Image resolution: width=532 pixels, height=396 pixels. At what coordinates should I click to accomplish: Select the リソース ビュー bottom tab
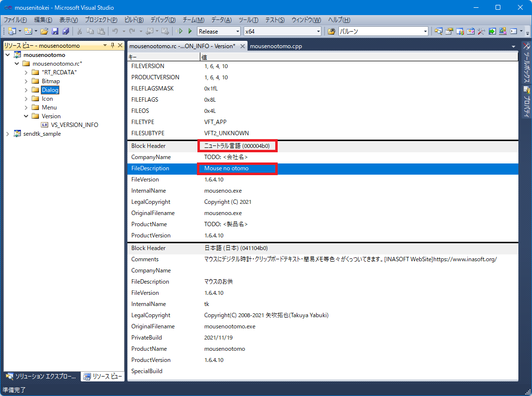tap(103, 377)
